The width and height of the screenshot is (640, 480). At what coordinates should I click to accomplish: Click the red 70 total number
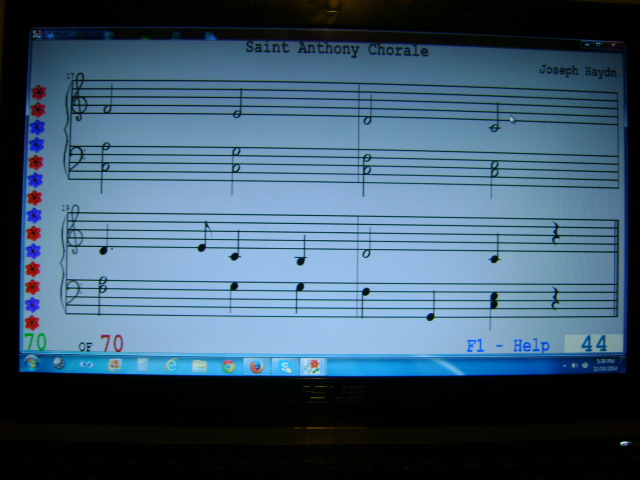tap(112, 343)
